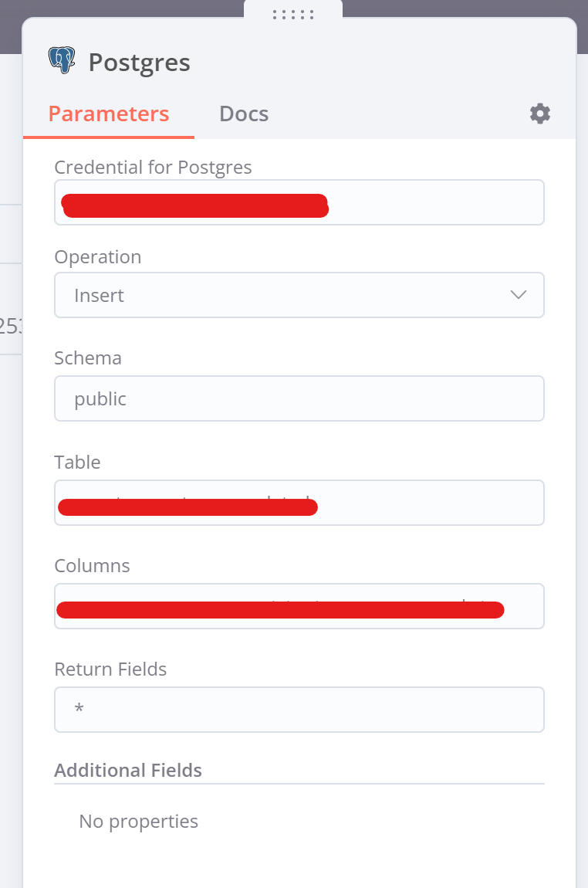The image size is (588, 888).
Task: Click the Return Fields input with asterisk
Action: click(299, 710)
